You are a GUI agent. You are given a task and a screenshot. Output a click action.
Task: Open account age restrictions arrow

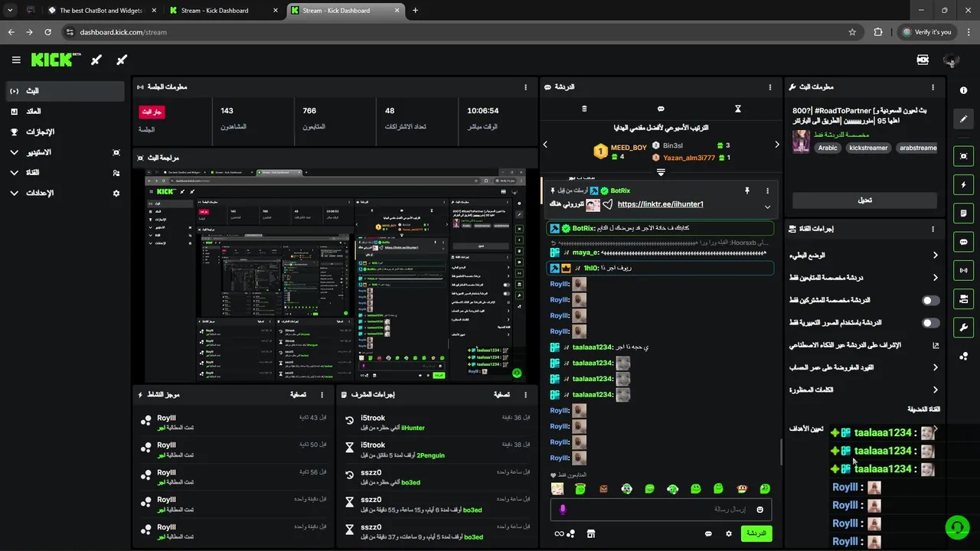935,367
